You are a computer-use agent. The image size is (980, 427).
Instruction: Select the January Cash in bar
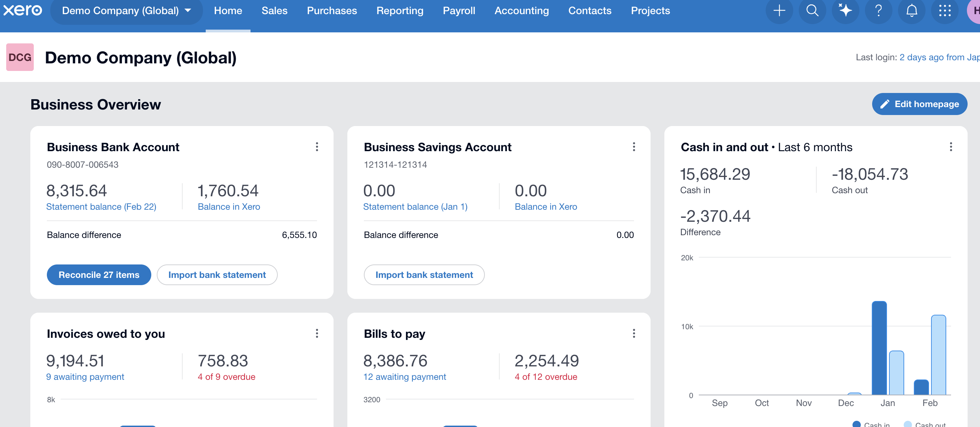(879, 348)
